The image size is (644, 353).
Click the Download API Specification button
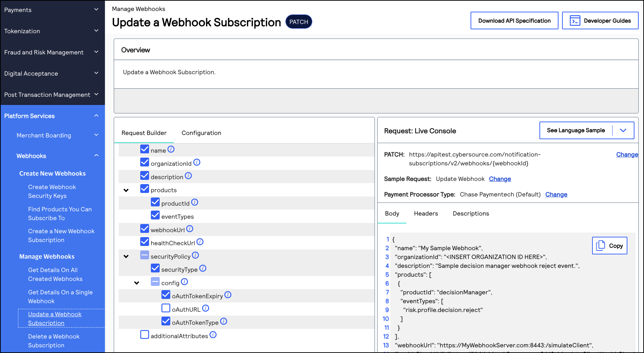click(x=514, y=20)
